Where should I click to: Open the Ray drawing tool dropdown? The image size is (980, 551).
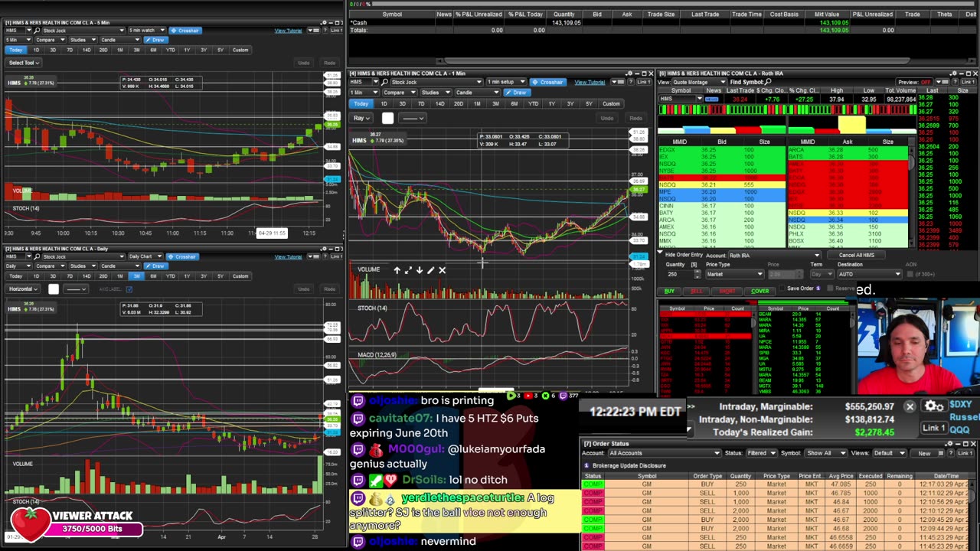(x=361, y=118)
